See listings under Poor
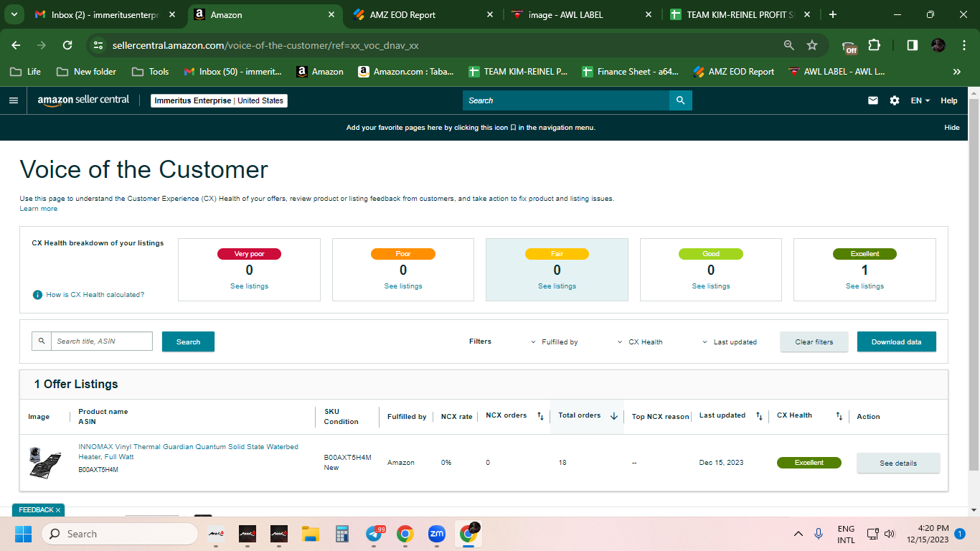 click(x=403, y=286)
